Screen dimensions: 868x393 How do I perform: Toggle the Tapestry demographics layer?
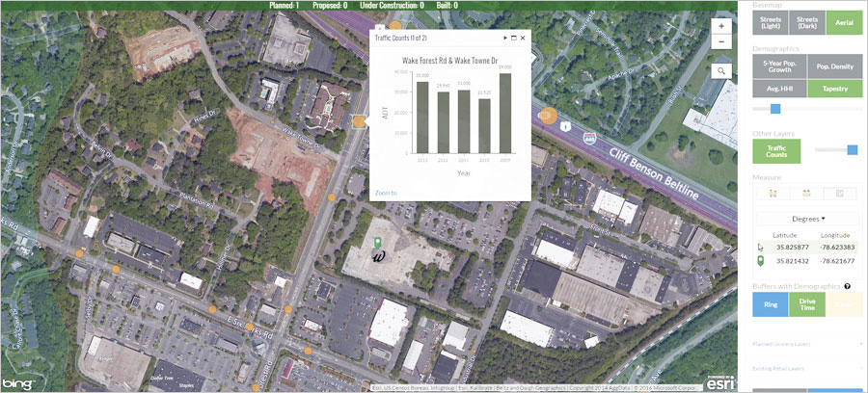click(835, 89)
